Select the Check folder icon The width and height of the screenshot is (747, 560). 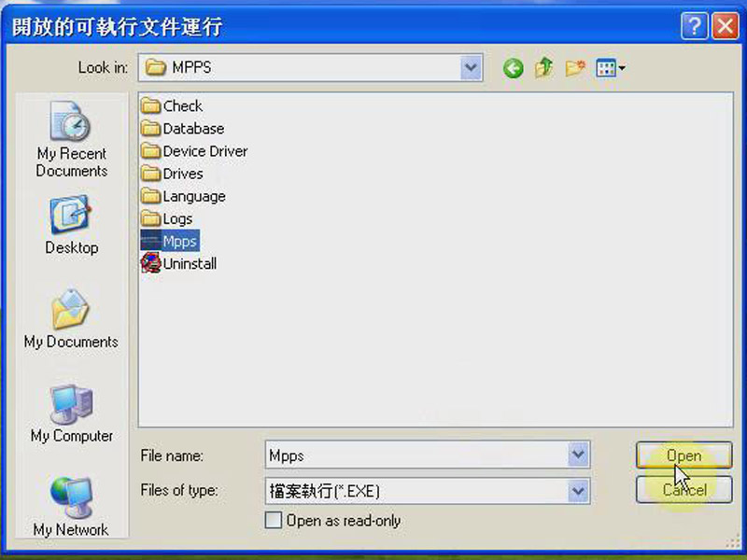click(x=150, y=105)
